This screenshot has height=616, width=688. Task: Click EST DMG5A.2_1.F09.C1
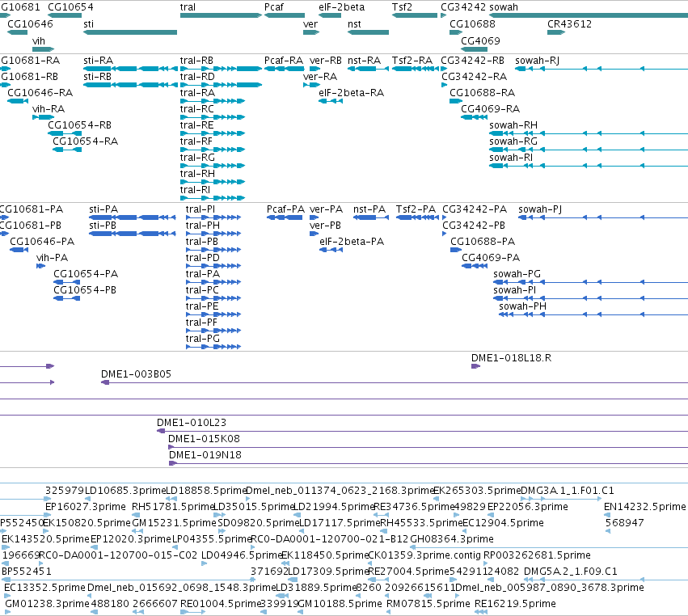(x=571, y=572)
